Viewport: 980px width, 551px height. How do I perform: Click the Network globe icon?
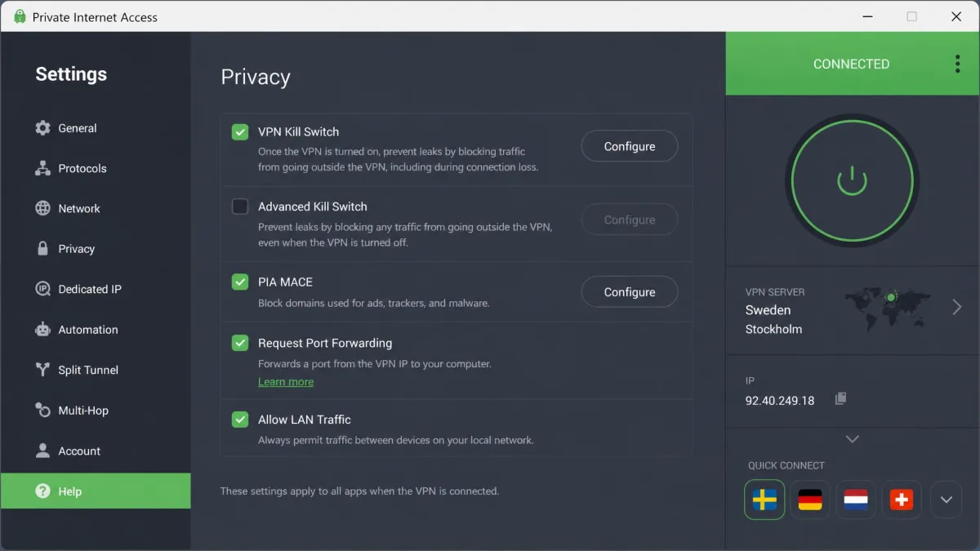tap(42, 208)
